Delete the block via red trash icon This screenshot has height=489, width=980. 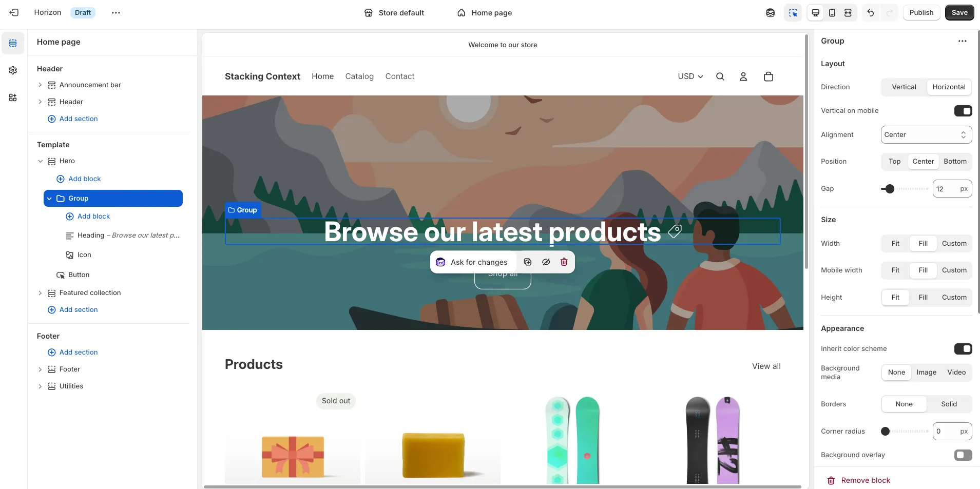tap(564, 262)
